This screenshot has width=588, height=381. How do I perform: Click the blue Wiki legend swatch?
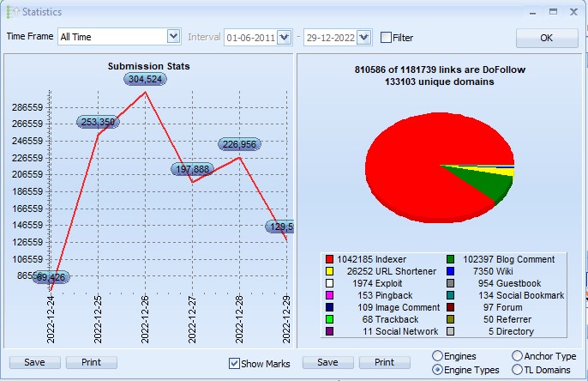click(x=450, y=271)
